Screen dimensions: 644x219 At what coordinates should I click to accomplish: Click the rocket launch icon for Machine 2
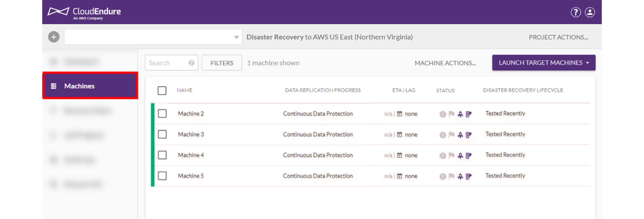(460, 114)
